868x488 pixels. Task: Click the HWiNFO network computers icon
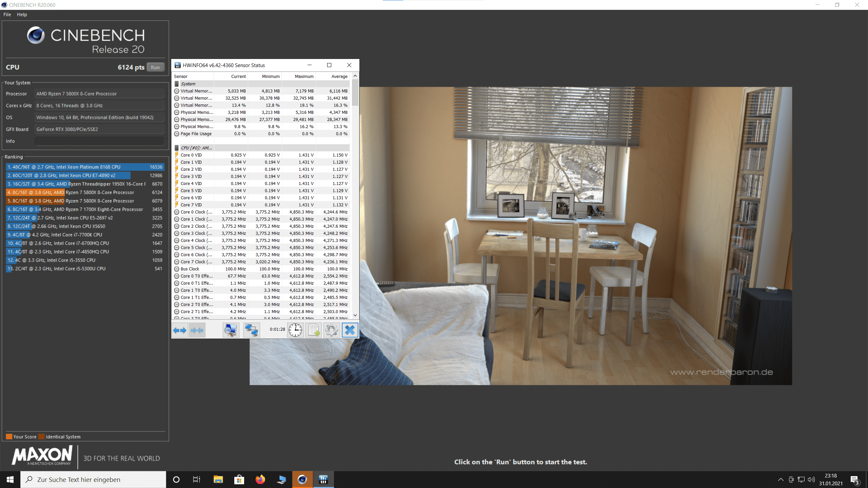(x=252, y=330)
